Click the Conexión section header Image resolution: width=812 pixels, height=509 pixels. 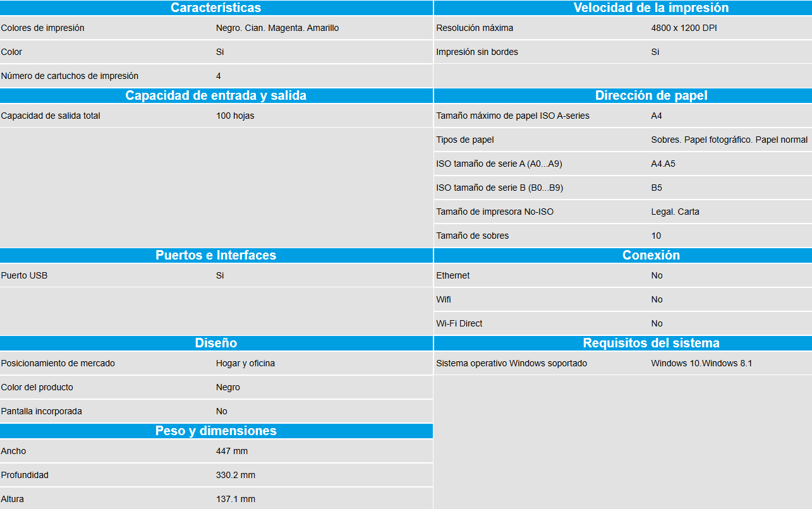coord(651,255)
